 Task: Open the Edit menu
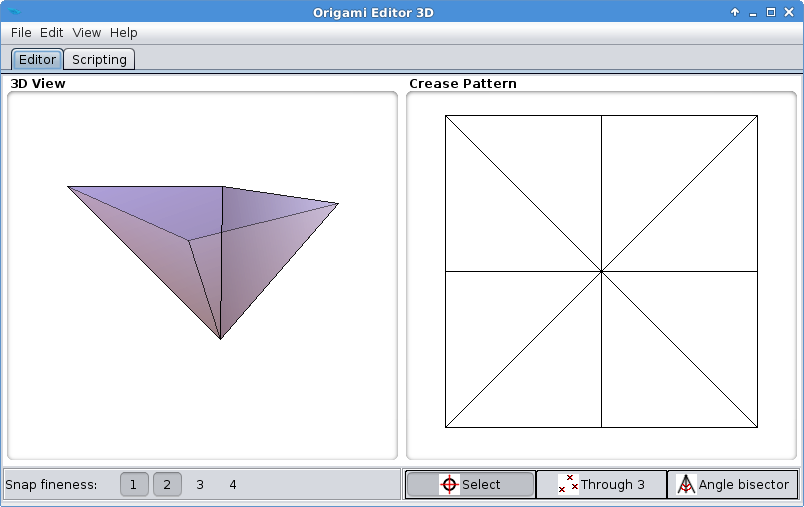click(52, 33)
